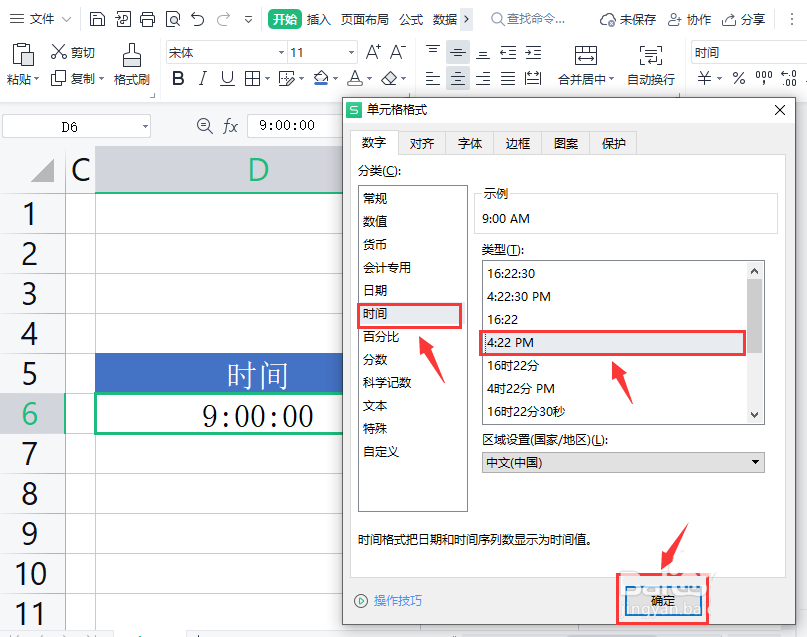
Task: Toggle Bold formatting
Action: coord(178,79)
